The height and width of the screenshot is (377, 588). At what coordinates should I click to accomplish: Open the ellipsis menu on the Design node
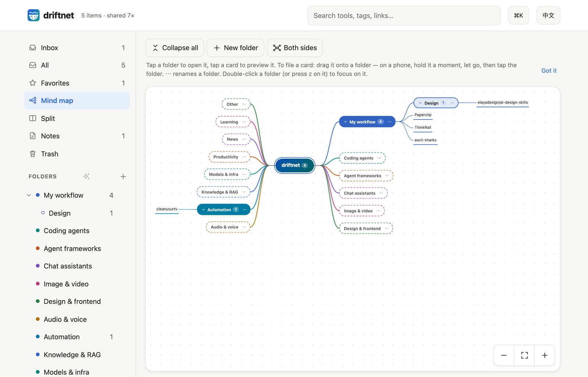(452, 103)
